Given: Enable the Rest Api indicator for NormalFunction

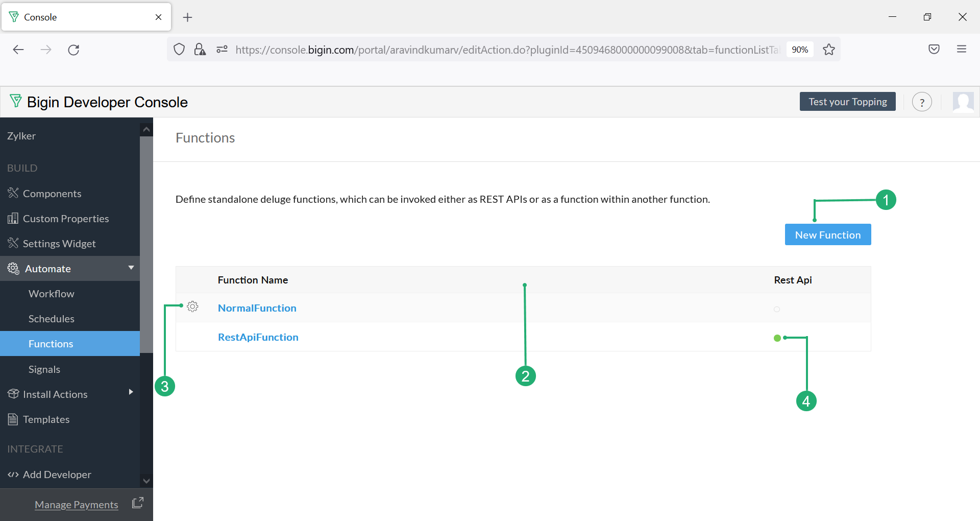Looking at the screenshot, I should click(x=776, y=309).
